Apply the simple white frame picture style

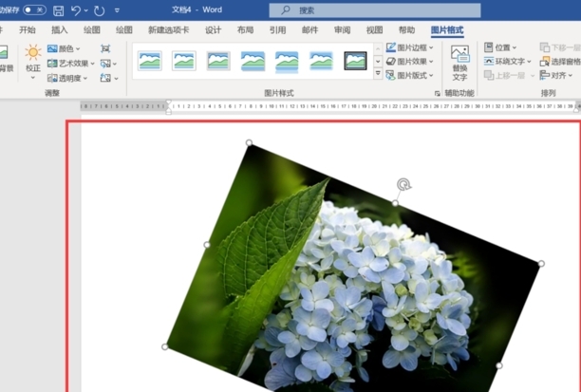[x=150, y=61]
